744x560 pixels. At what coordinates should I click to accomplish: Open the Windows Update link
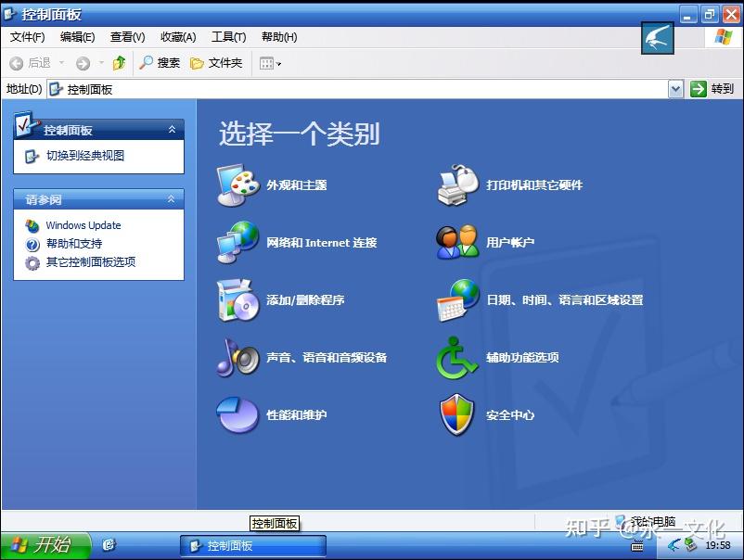[x=83, y=225]
